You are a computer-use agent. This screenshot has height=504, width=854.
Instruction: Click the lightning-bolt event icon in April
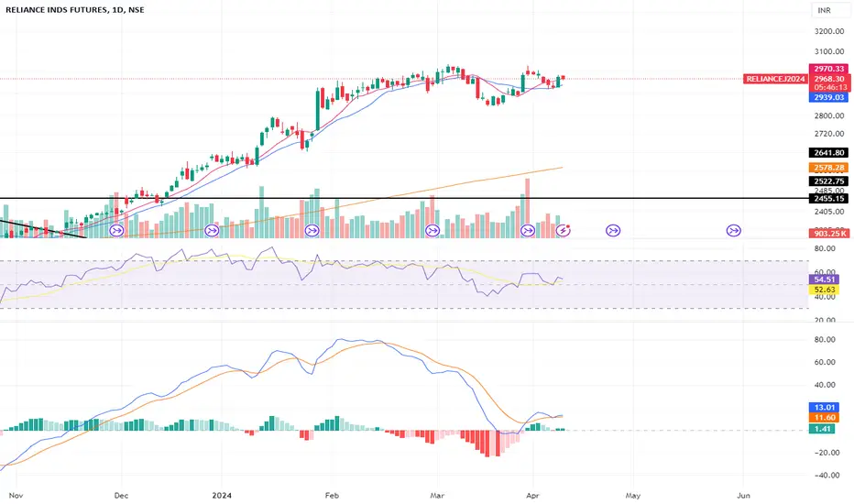tap(564, 231)
